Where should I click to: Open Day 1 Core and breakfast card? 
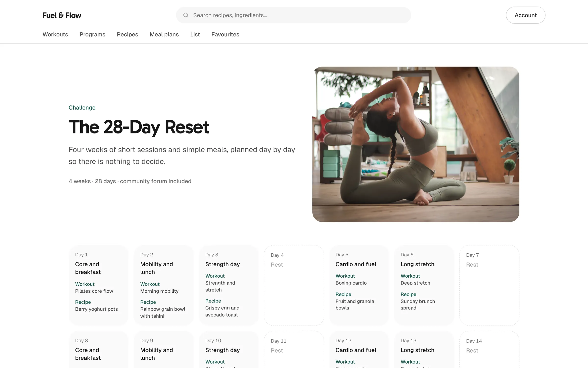pos(98,285)
